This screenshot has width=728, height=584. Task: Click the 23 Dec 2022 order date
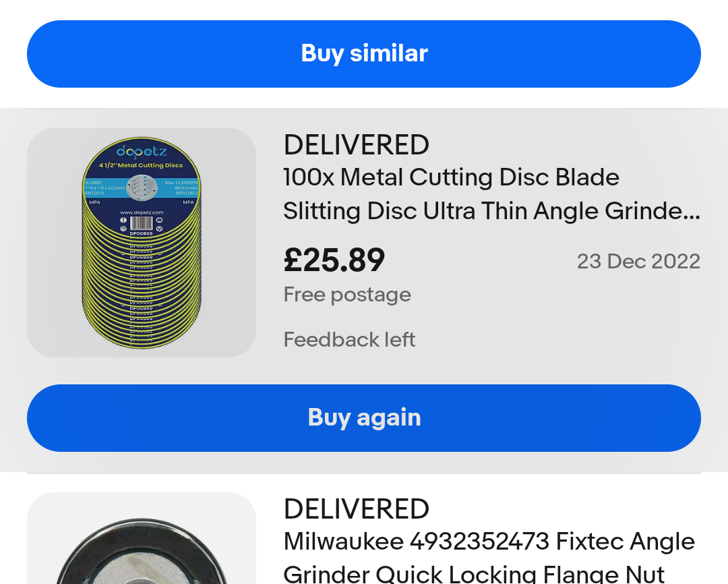click(x=638, y=261)
